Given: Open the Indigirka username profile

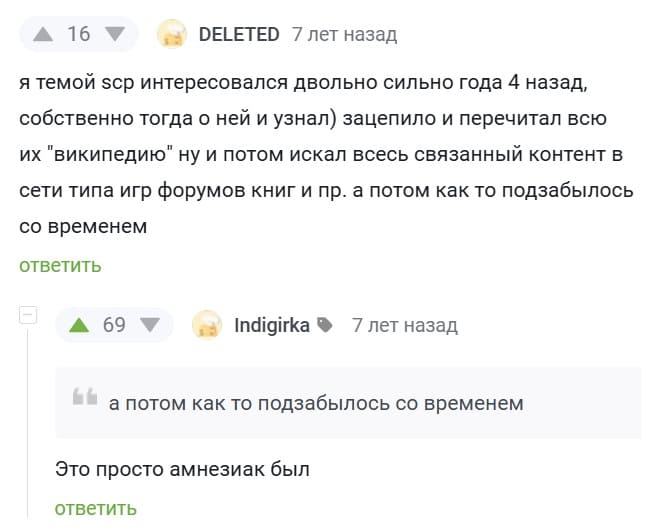Looking at the screenshot, I should [x=272, y=324].
